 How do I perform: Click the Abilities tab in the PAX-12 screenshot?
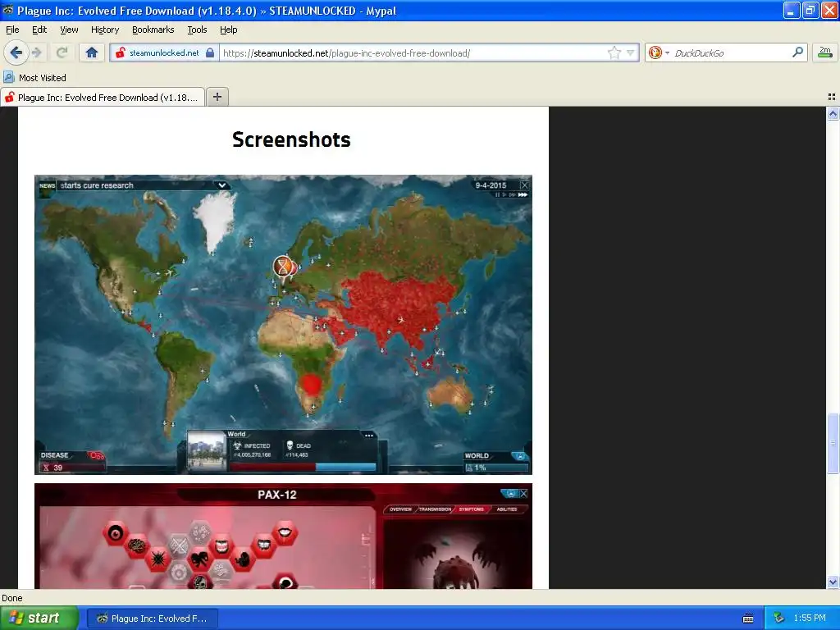pyautogui.click(x=507, y=509)
